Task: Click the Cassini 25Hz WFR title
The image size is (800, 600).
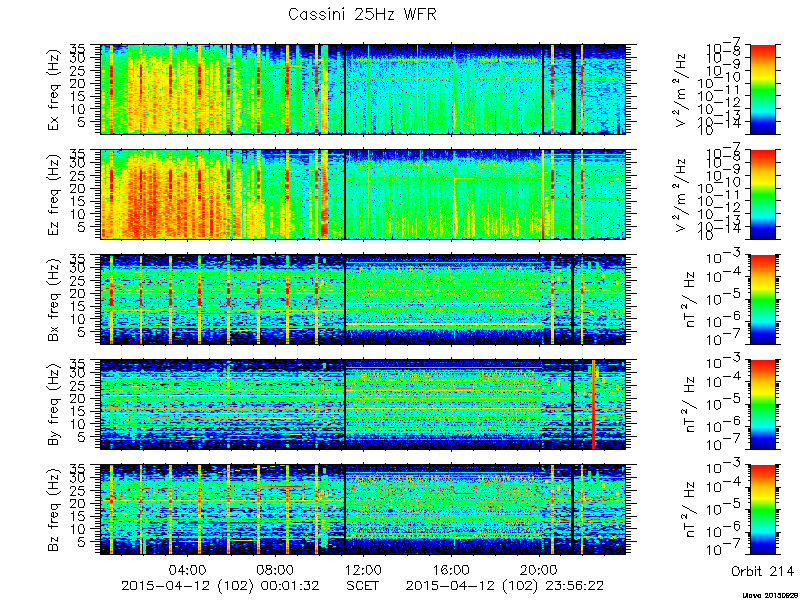Action: [362, 14]
